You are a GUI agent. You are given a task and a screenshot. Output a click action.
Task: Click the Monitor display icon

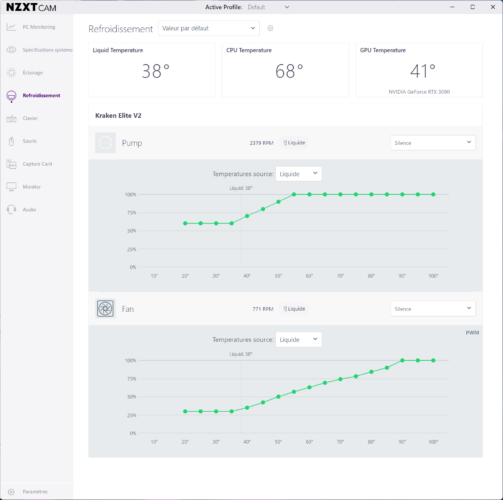tap(11, 187)
